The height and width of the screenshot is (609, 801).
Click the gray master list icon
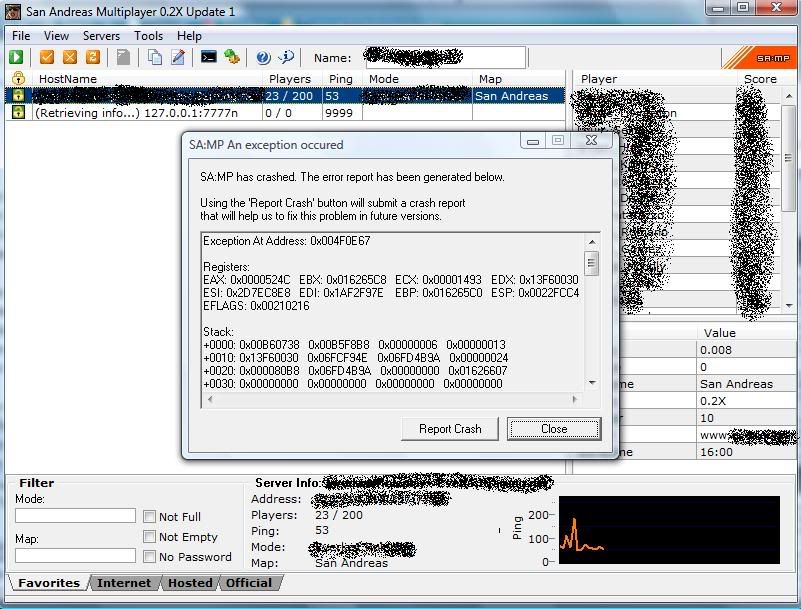point(123,57)
